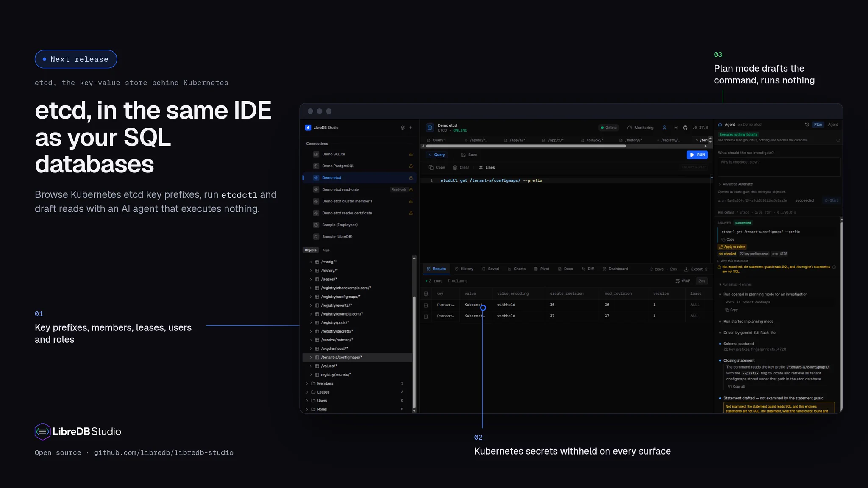
Task: Select Demo etcd read-only connection
Action: point(359,190)
